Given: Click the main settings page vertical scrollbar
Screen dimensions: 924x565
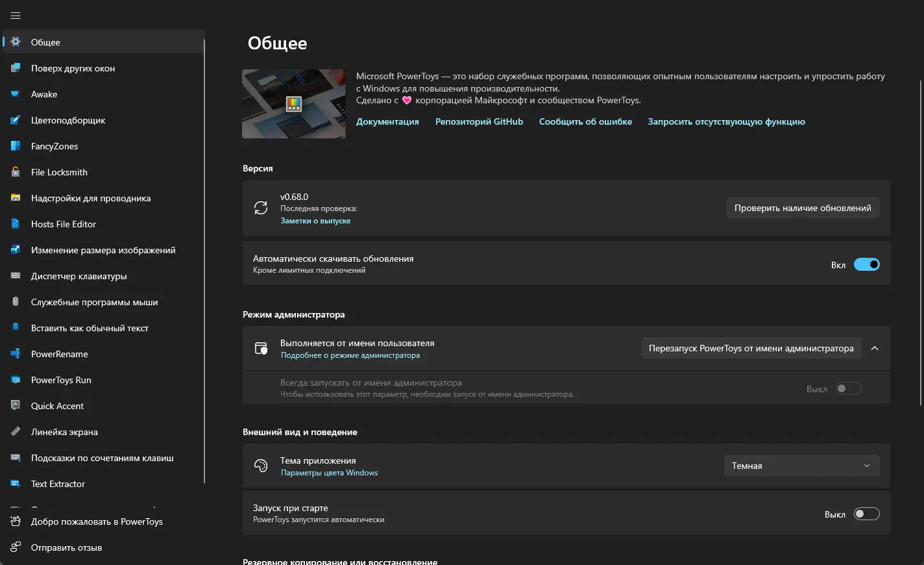Looking at the screenshot, I should (x=921, y=242).
